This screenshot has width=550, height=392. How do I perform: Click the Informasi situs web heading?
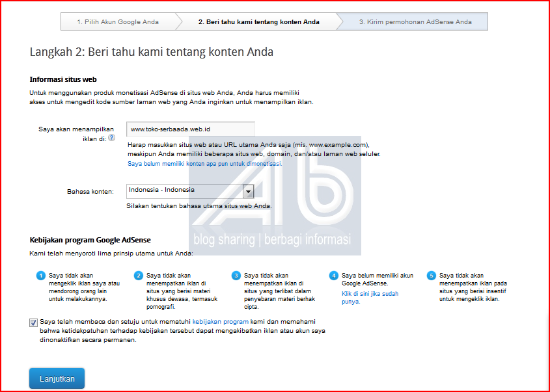click(x=63, y=79)
